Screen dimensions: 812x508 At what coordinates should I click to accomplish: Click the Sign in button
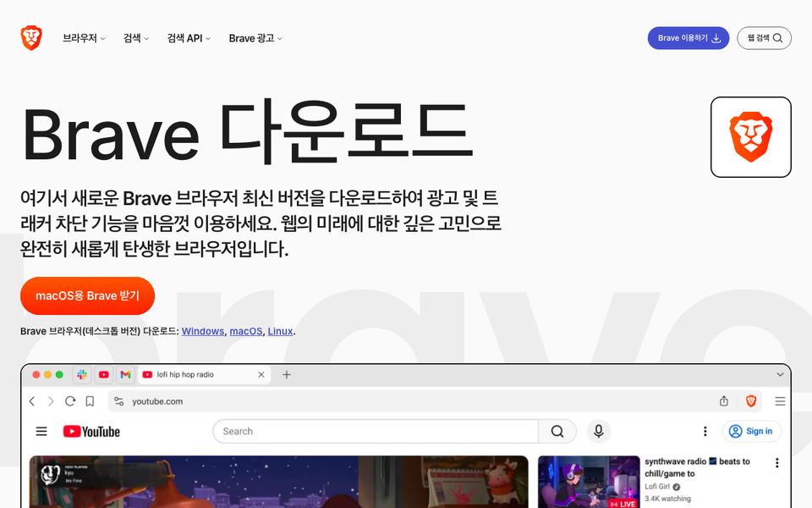(x=751, y=431)
